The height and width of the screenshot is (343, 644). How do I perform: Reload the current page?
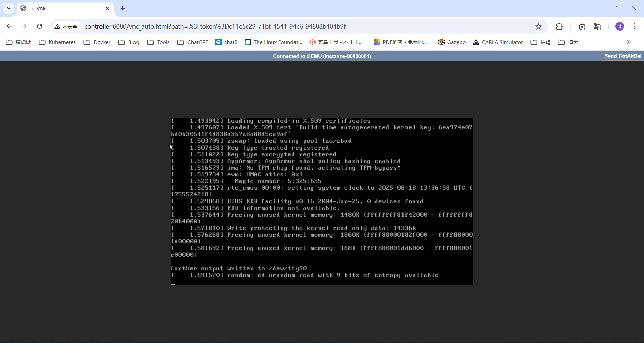point(39,26)
